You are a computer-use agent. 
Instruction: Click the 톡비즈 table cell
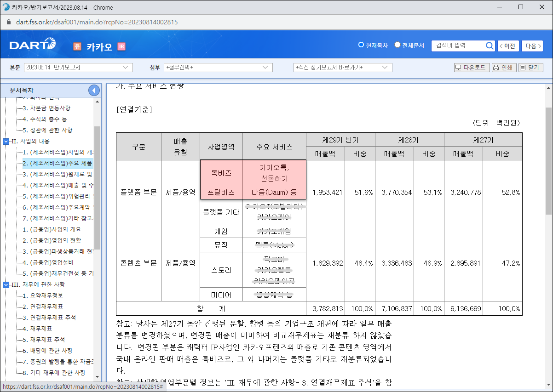[x=221, y=173]
